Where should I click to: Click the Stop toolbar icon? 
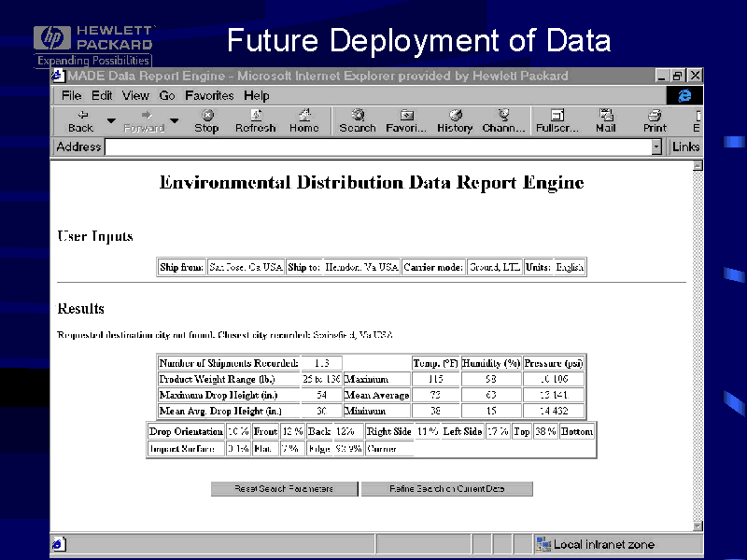tap(206, 120)
